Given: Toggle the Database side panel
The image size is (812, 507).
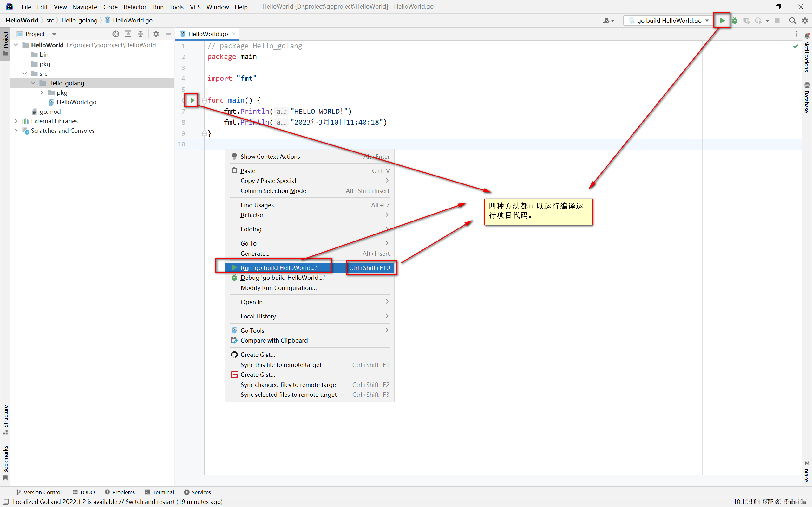Looking at the screenshot, I should pyautogui.click(x=807, y=98).
